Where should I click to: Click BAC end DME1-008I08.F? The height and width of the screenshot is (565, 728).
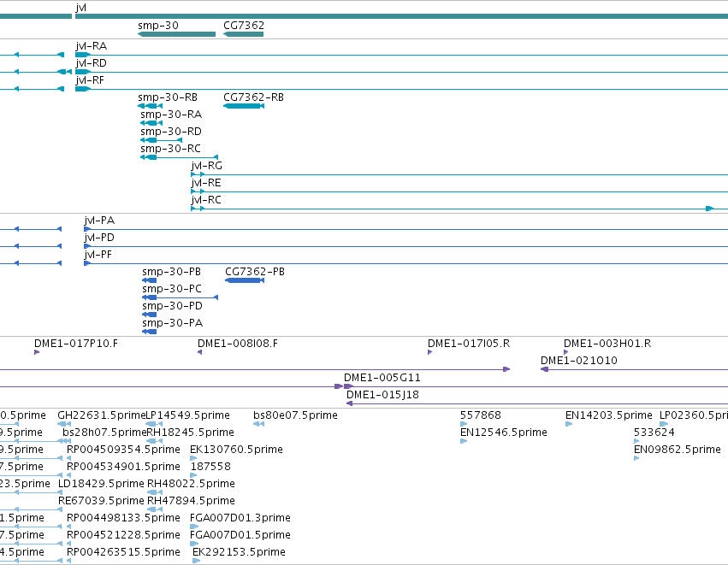[x=238, y=344]
